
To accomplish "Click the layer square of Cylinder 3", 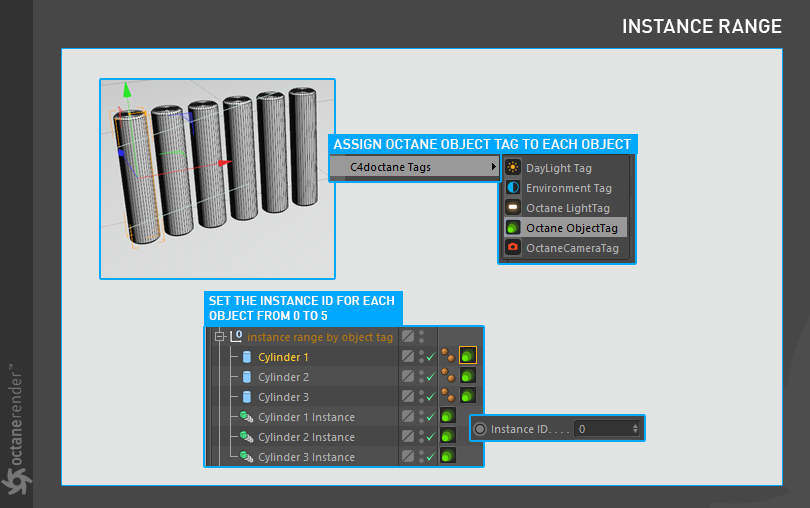I will [408, 396].
